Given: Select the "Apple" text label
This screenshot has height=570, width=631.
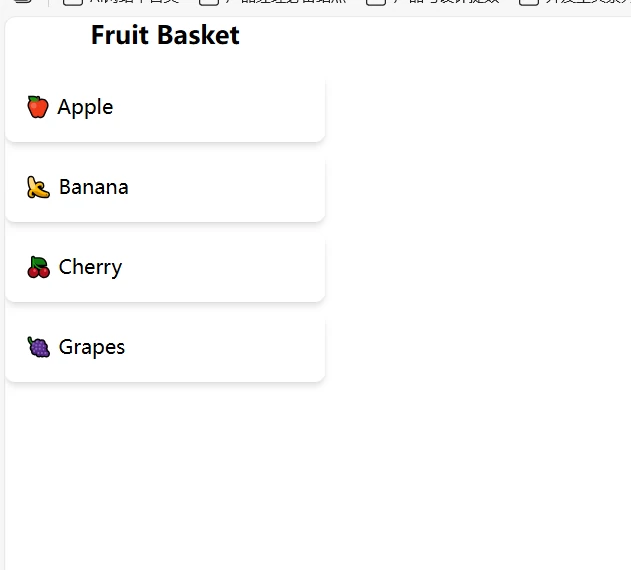Looking at the screenshot, I should 85,107.
